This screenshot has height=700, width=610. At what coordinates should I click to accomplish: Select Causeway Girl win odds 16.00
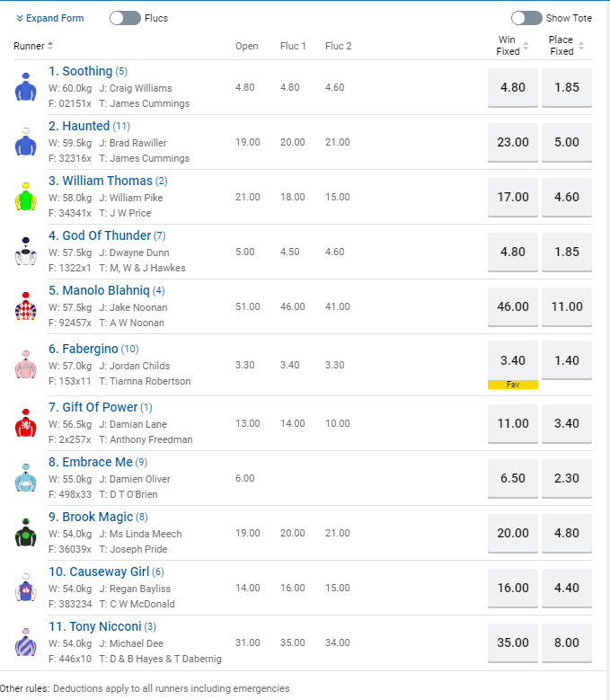[x=512, y=588]
